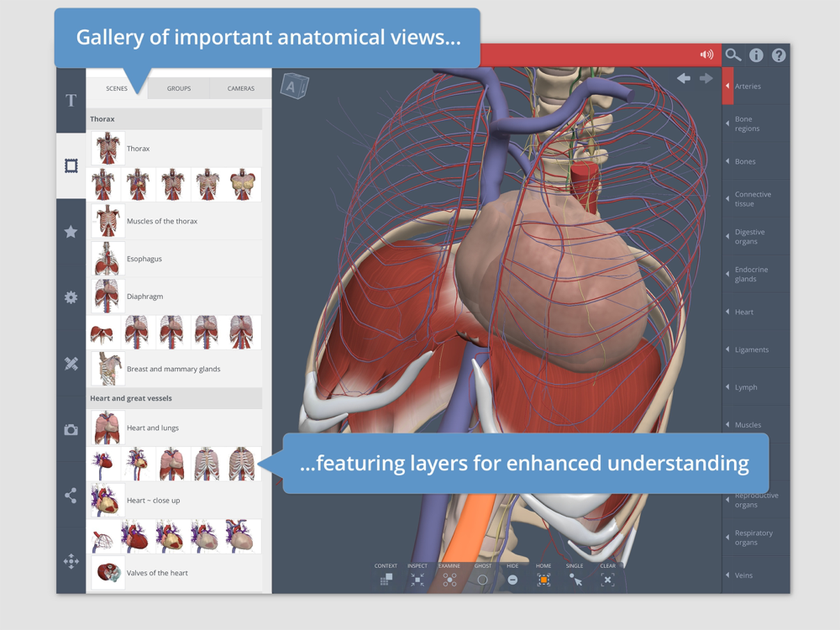The width and height of the screenshot is (840, 630).
Task: Open the info icon panel
Action: click(756, 55)
